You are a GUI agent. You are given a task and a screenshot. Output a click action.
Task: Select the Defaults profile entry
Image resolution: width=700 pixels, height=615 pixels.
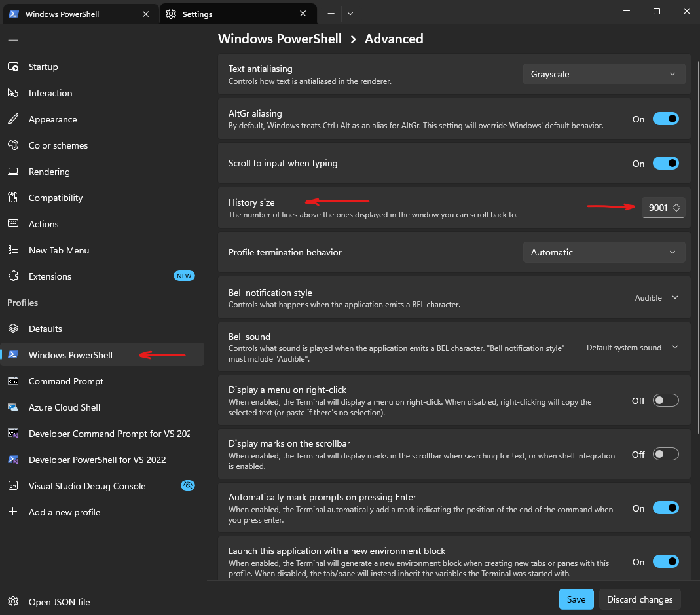pos(103,329)
